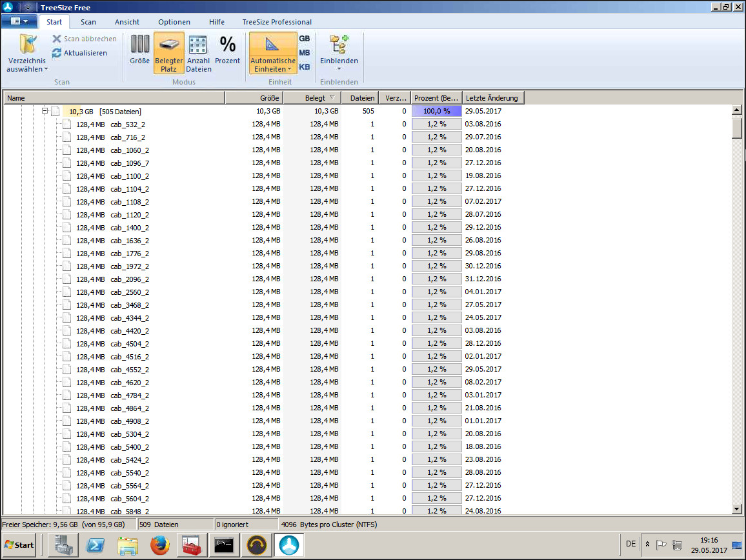Screen dimensions: 746x560
Task: Launch Firefox from taskbar
Action: tap(160, 545)
